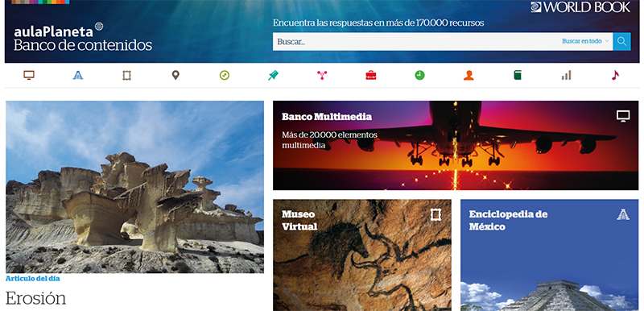
Task: Select the orange person icon
Action: (469, 75)
